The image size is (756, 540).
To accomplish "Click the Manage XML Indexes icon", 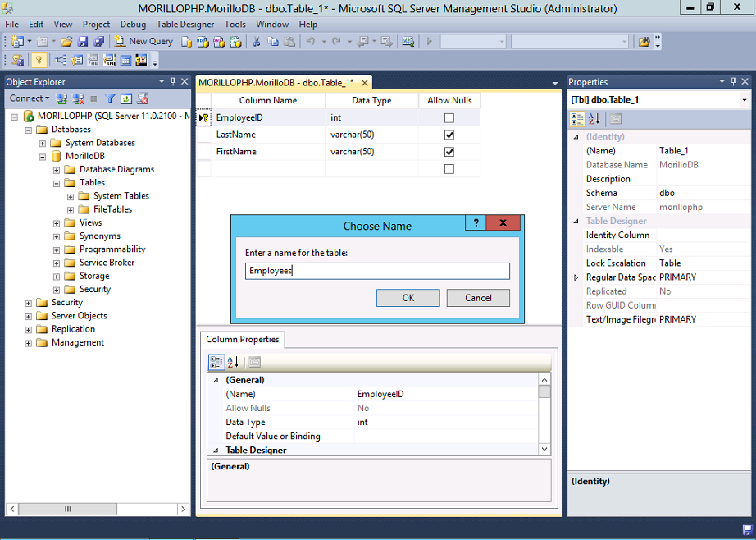I will pos(109,60).
